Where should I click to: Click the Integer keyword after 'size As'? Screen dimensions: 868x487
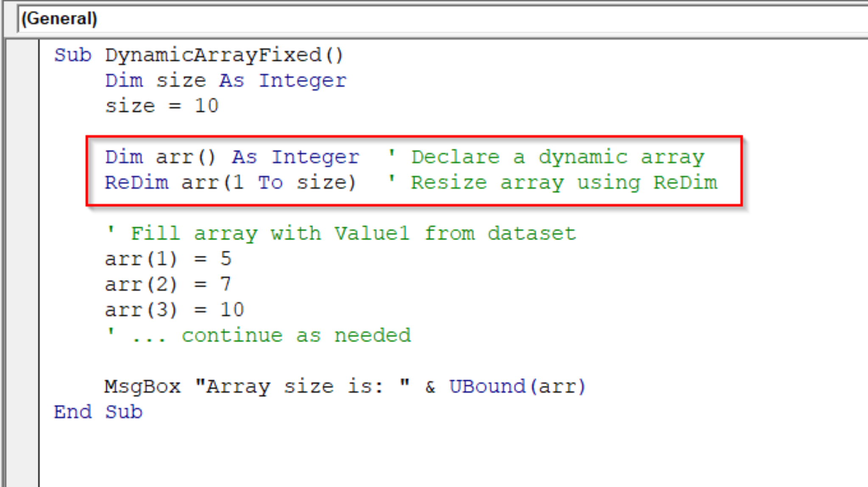303,81
